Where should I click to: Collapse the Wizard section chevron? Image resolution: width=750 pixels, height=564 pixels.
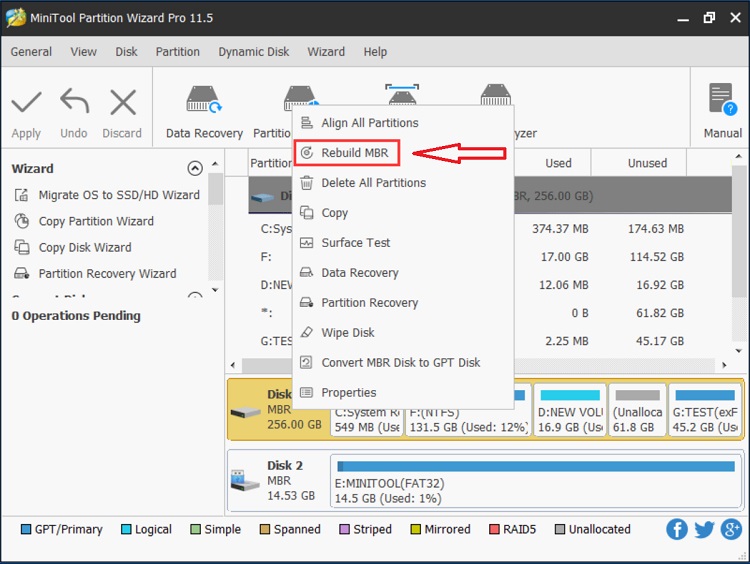coord(195,168)
